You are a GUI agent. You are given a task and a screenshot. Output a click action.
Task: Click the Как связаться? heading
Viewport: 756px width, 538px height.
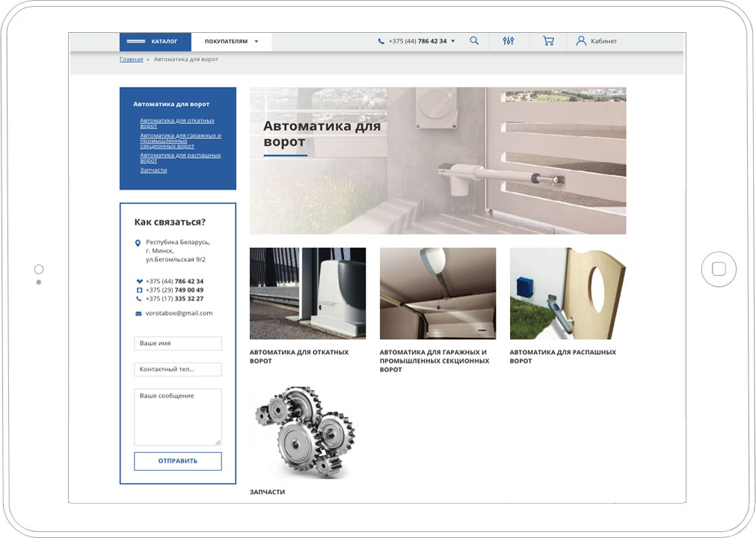pyautogui.click(x=170, y=222)
